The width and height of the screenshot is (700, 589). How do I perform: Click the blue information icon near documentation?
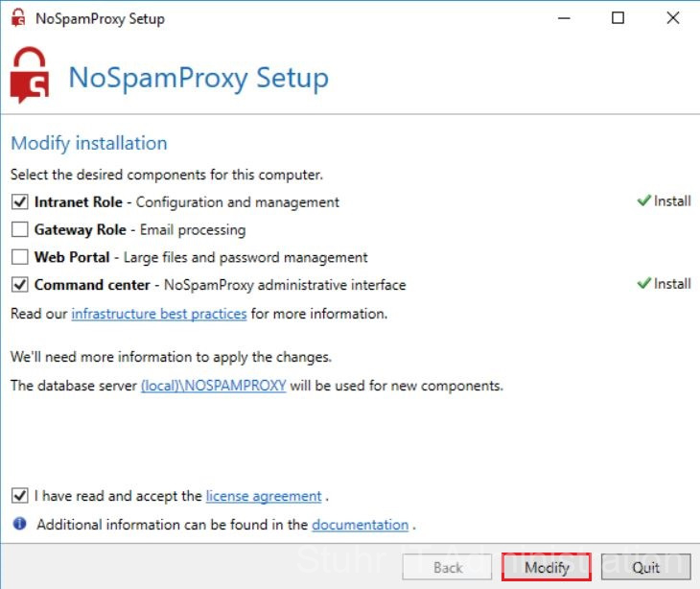click(x=19, y=524)
